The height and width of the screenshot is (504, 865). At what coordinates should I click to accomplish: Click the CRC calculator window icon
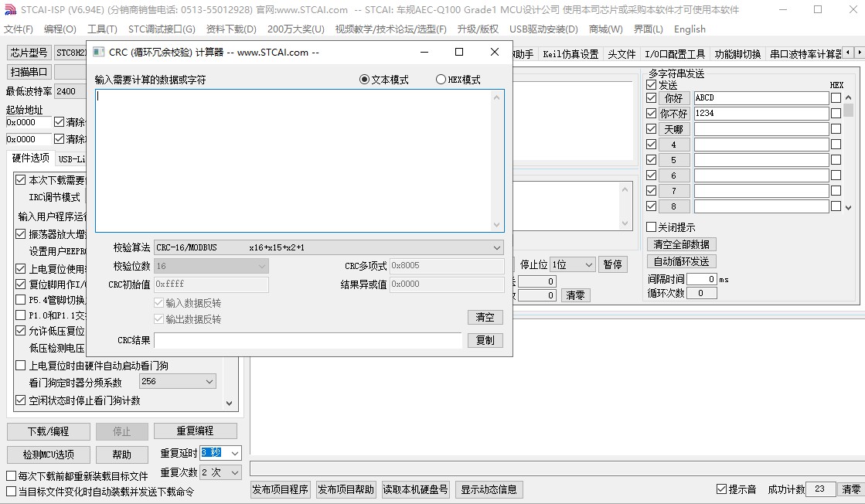click(98, 52)
